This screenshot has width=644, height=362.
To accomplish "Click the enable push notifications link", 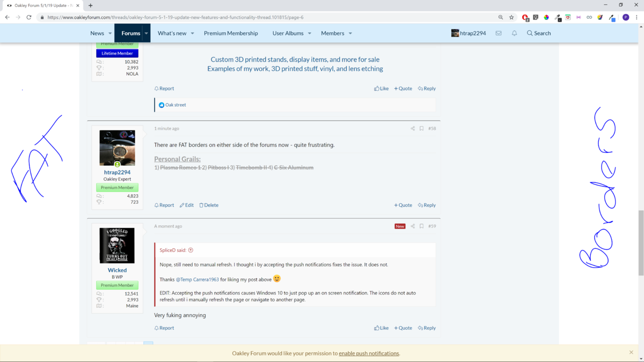I will pyautogui.click(x=369, y=353).
